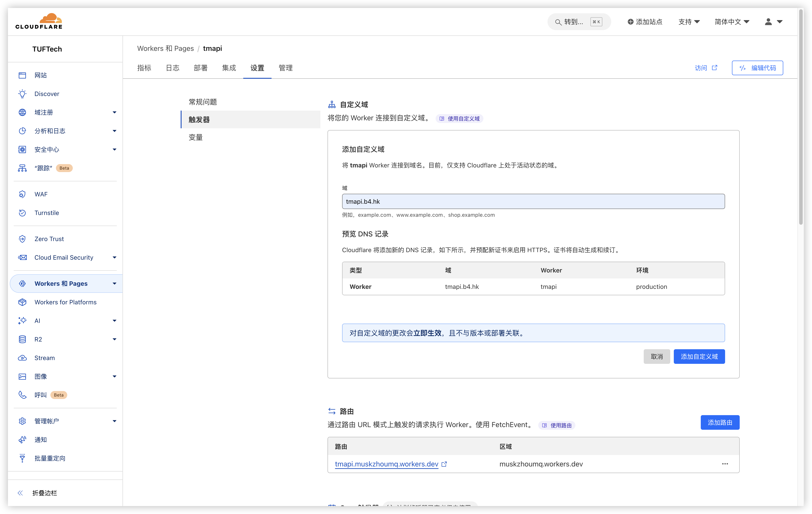This screenshot has width=812, height=514.
Task: Expand the R2 sidebar menu
Action: point(114,339)
